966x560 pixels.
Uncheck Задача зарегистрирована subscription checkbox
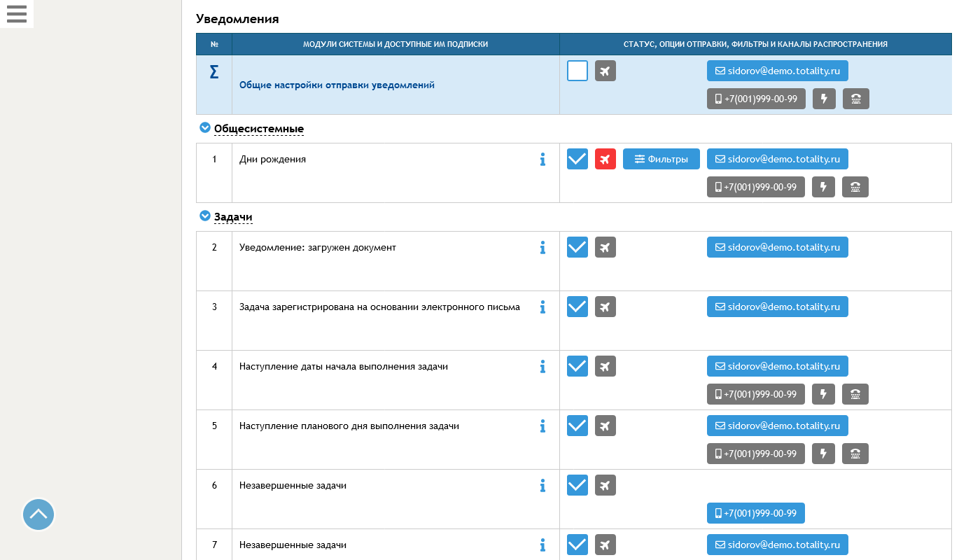click(577, 307)
